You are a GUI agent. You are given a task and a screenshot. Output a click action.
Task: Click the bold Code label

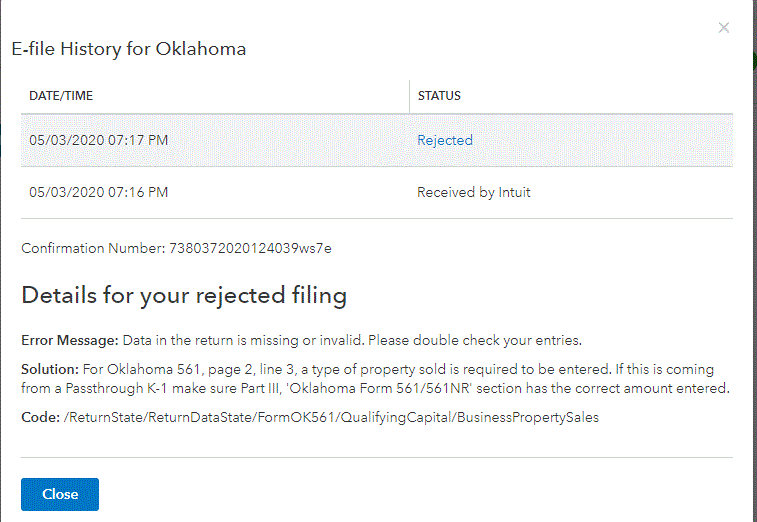click(x=40, y=417)
